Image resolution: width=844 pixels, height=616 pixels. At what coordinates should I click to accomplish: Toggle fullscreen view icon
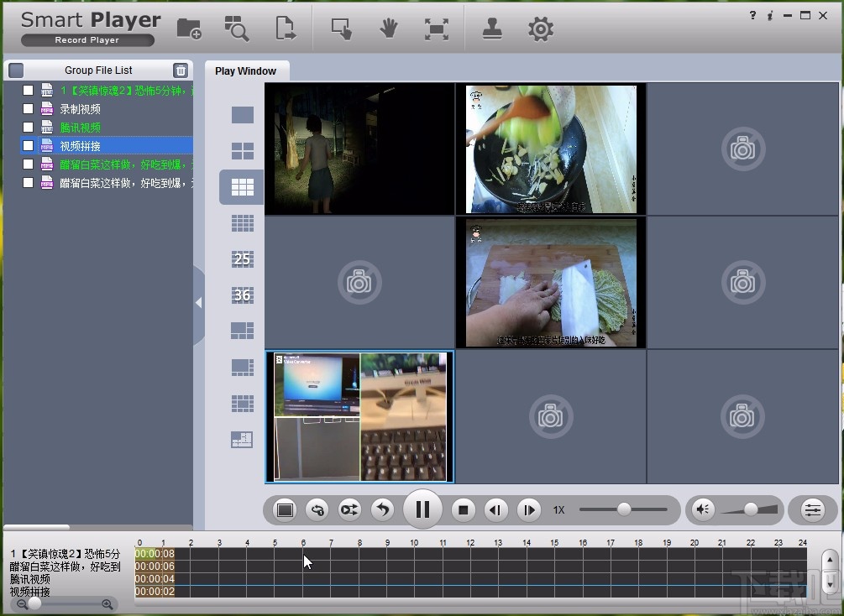(x=436, y=29)
